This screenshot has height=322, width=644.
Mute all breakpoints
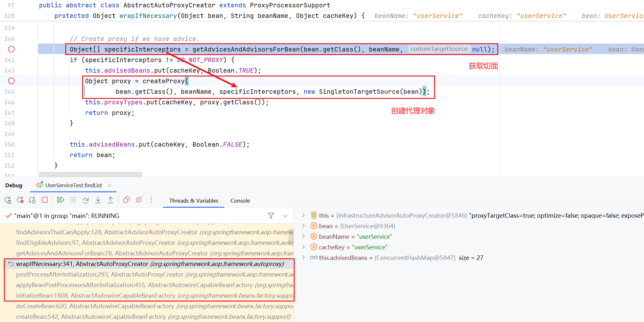click(x=139, y=200)
